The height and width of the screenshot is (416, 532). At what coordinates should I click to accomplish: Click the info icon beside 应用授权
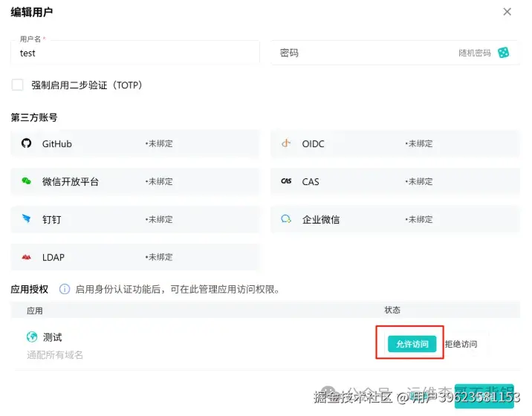(65, 289)
